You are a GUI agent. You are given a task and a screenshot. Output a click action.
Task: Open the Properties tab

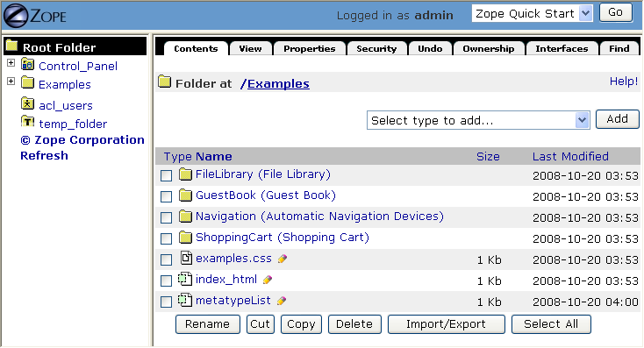coord(310,48)
